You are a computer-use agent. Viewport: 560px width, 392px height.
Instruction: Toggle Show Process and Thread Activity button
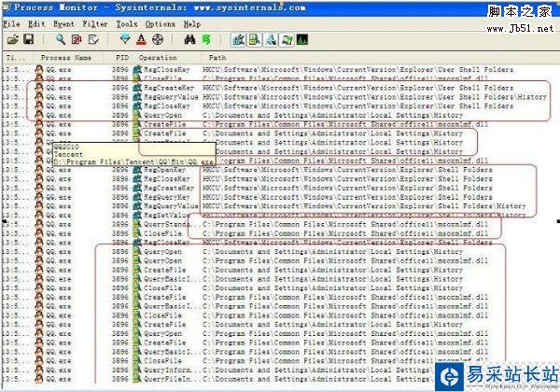pyautogui.click(x=287, y=39)
